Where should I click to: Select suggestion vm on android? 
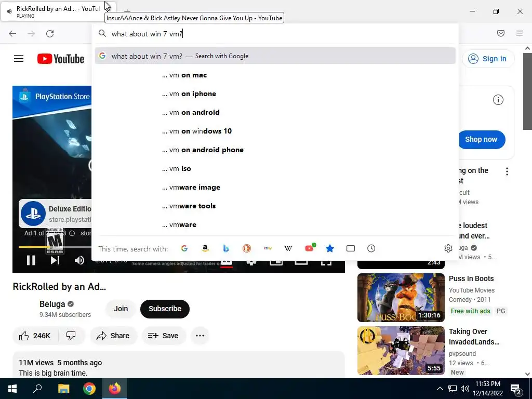pyautogui.click(x=275, y=112)
